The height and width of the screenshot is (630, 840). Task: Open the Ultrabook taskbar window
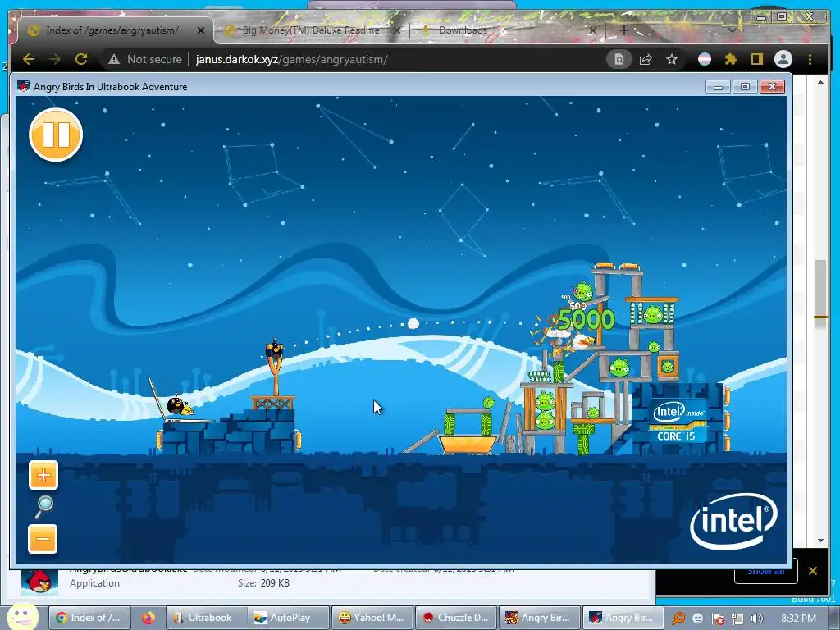pos(207,618)
